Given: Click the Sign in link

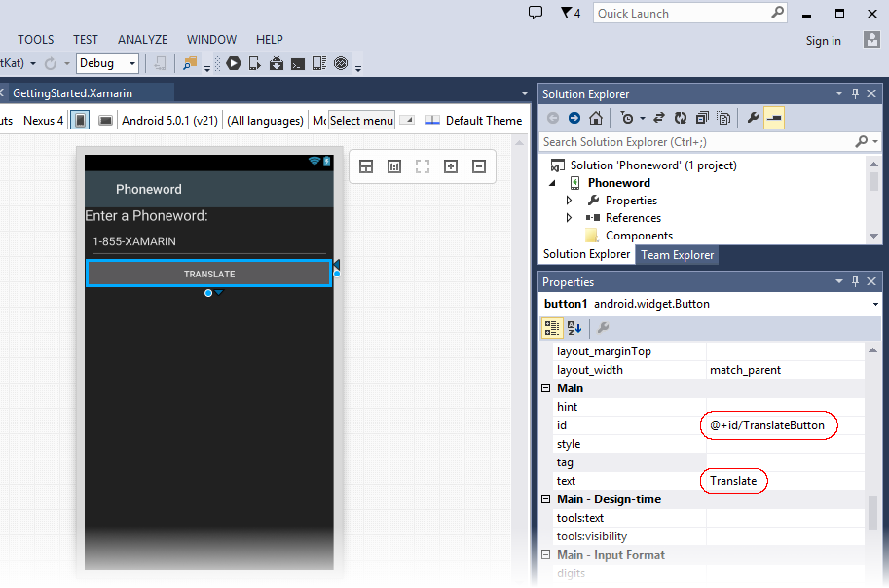Looking at the screenshot, I should (x=823, y=41).
